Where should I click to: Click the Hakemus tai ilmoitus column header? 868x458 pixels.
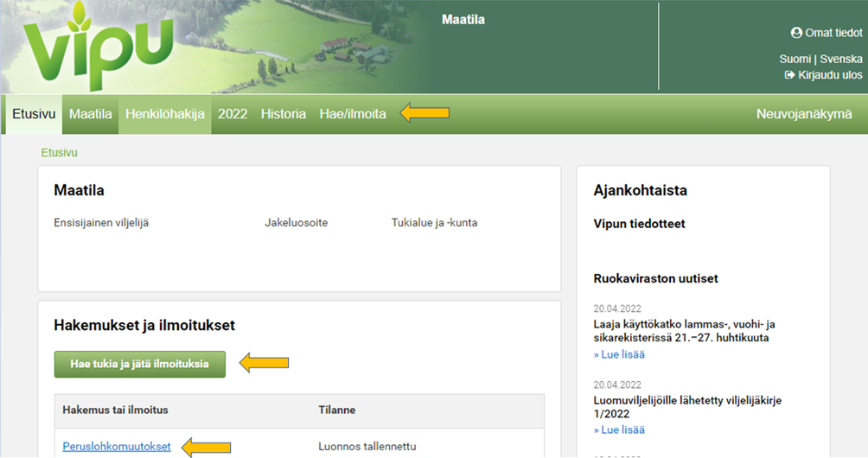click(x=115, y=410)
